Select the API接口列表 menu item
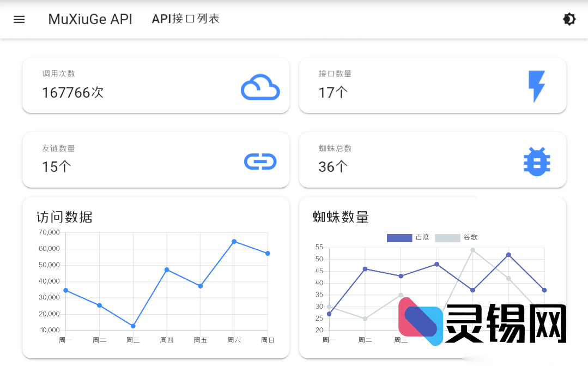The width and height of the screenshot is (588, 366). pyautogui.click(x=185, y=19)
